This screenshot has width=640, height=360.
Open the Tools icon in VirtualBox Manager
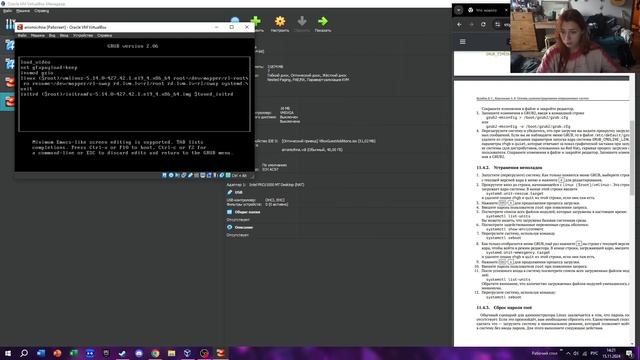[9, 24]
